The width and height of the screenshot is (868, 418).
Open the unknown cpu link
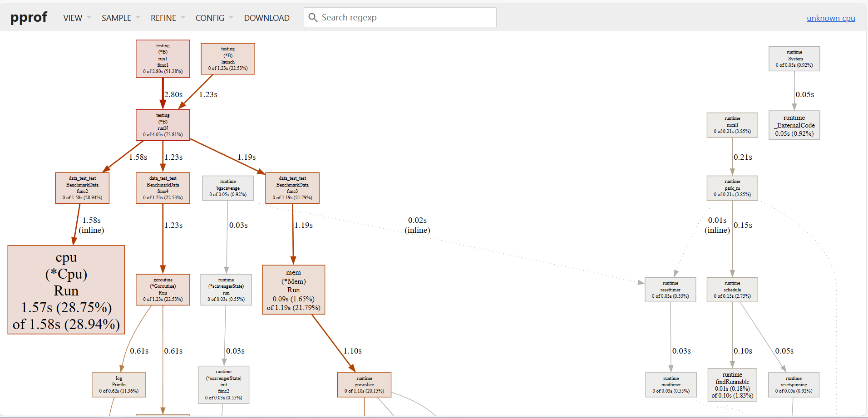(831, 18)
